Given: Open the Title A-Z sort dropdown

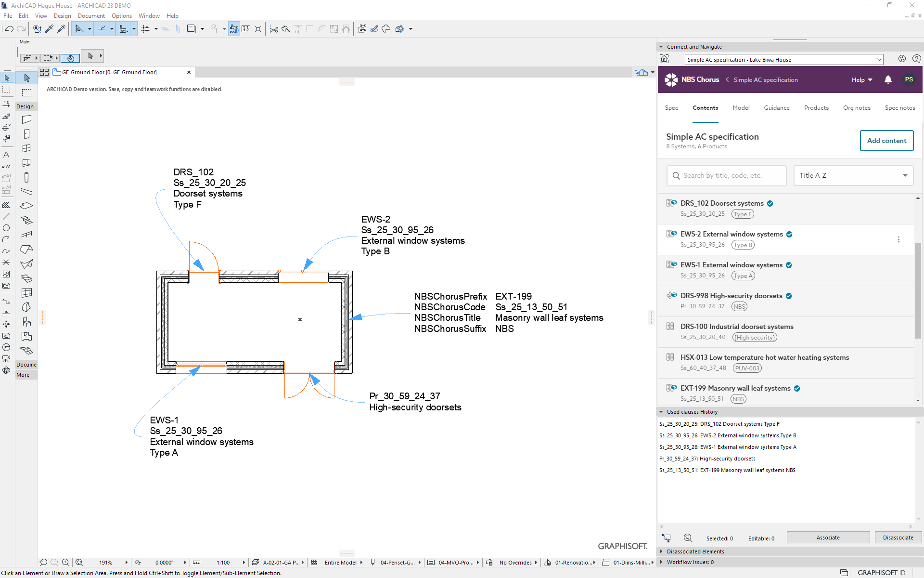Looking at the screenshot, I should (853, 175).
